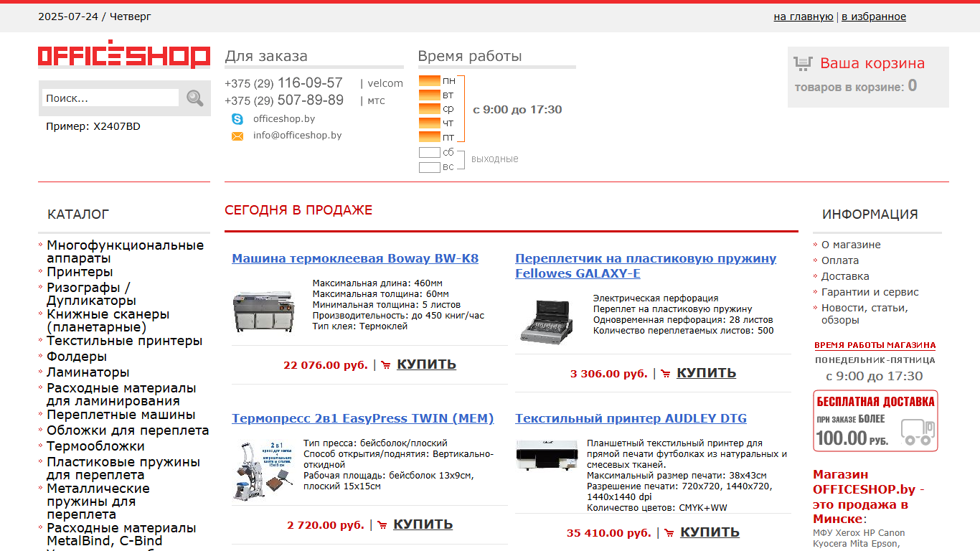The height and width of the screenshot is (551, 980).
Task: Click КУПИТЬ for the EasyPress TWIN
Action: pyautogui.click(x=423, y=524)
